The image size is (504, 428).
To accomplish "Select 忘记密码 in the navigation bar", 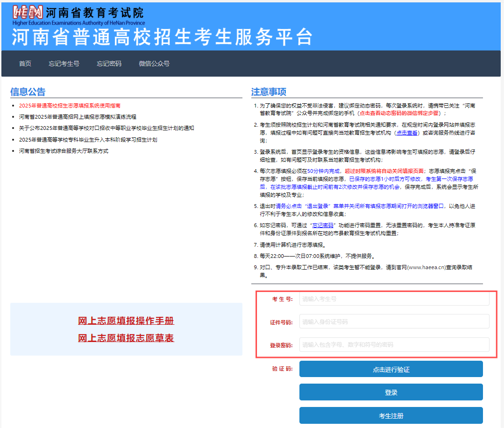I will [109, 64].
